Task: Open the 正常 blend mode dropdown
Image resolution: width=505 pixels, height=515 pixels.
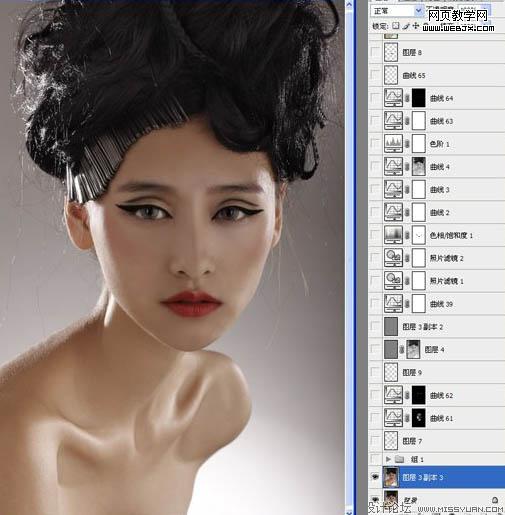Action: tap(397, 11)
